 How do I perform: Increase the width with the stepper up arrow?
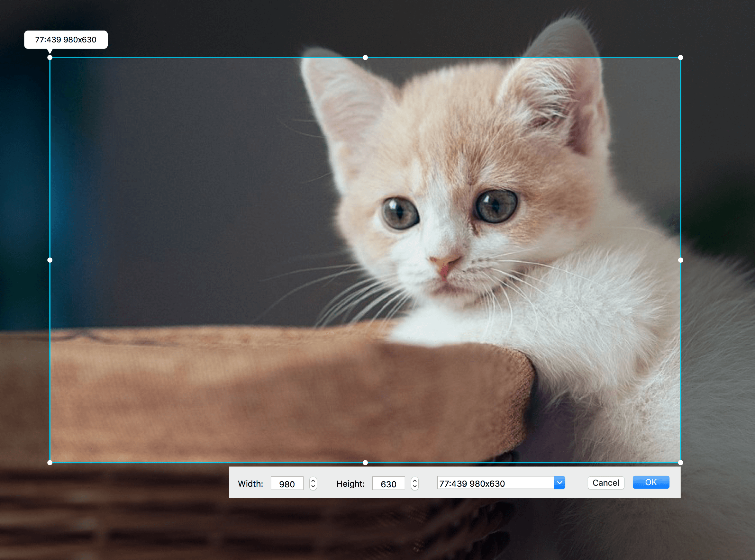coord(313,480)
